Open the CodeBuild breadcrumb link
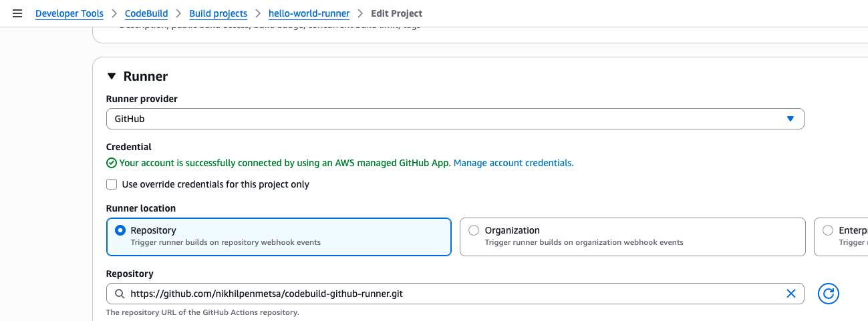868x321 pixels. pyautogui.click(x=146, y=13)
